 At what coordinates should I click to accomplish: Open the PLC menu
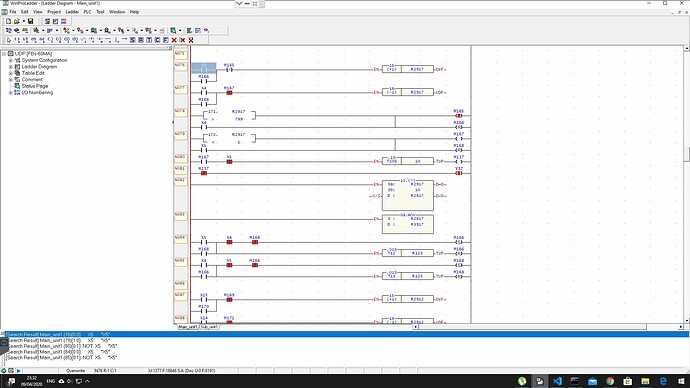coord(88,12)
